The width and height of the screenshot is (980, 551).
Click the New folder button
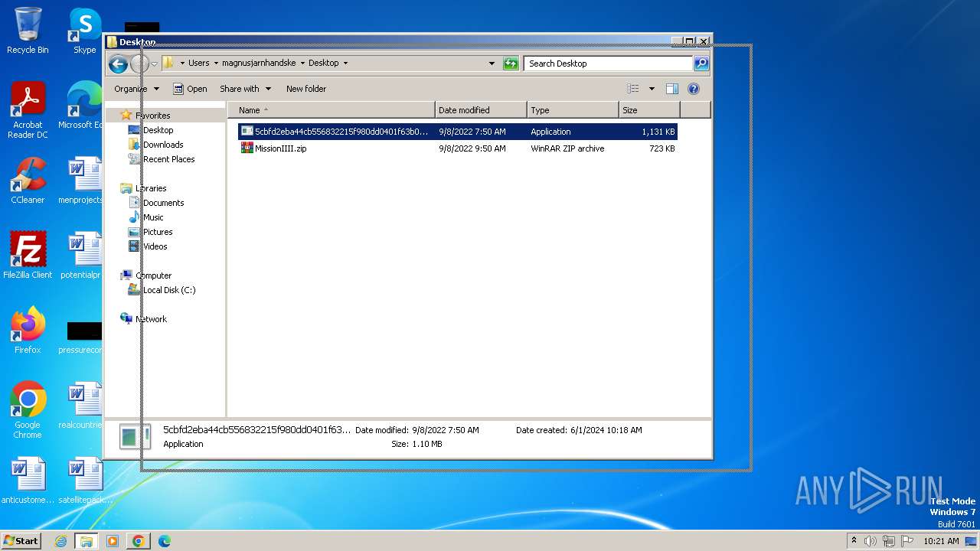(x=306, y=89)
